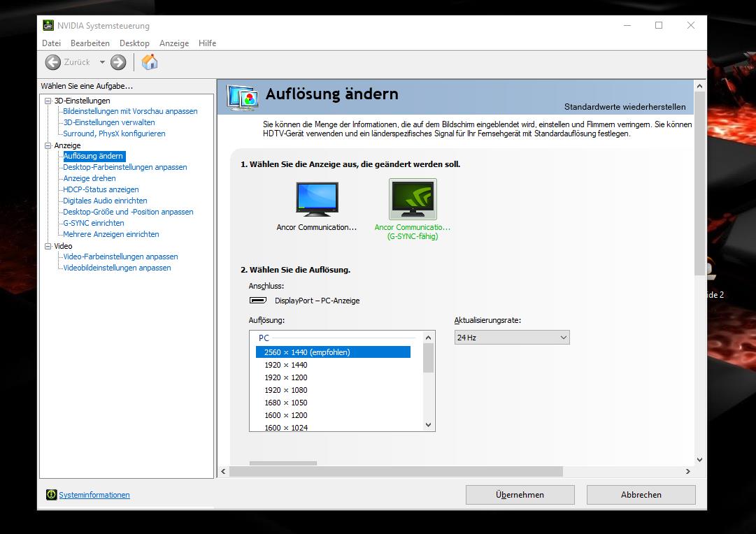The height and width of the screenshot is (534, 756).
Task: Open Mehrere Anzeigen einrichten
Action: 111,234
